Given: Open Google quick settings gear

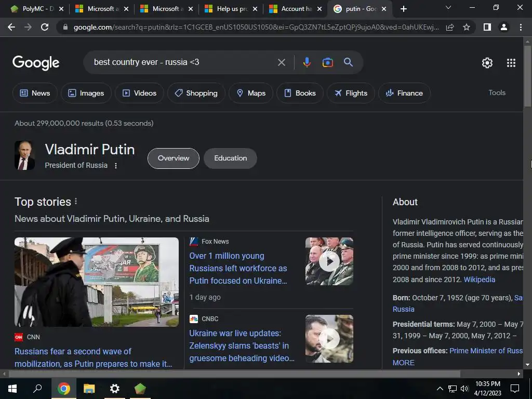Looking at the screenshot, I should pos(487,63).
